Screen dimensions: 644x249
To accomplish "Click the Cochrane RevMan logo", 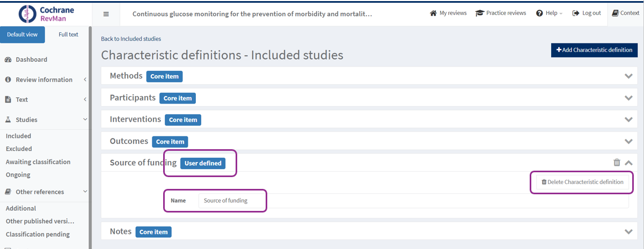I will (x=46, y=14).
